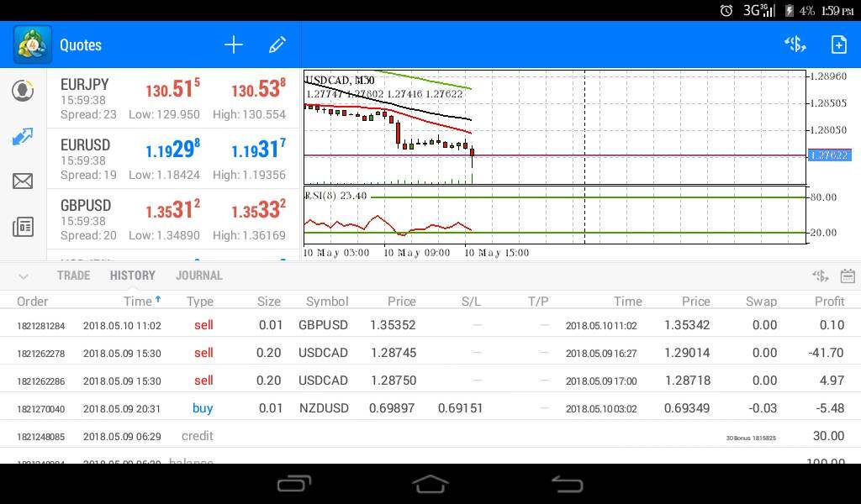Select the EURJPY quote row
Image resolution: width=861 pixels, height=504 pixels.
pos(173,99)
